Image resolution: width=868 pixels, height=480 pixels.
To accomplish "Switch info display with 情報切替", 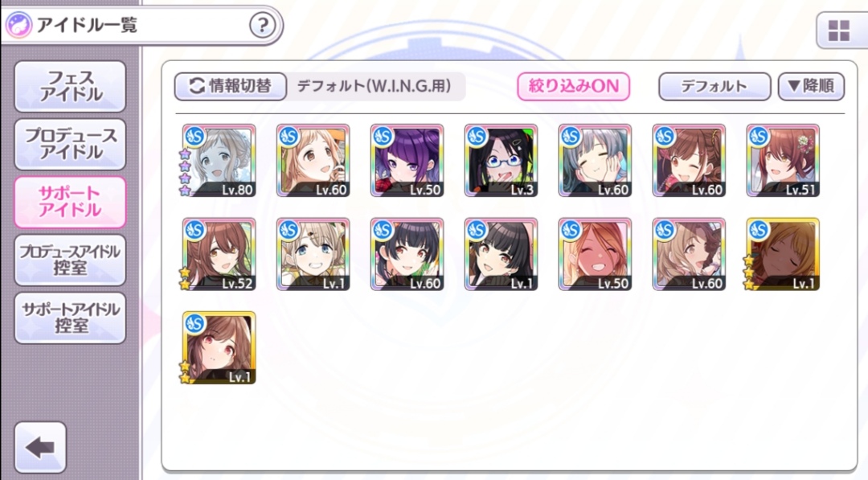I will [231, 86].
